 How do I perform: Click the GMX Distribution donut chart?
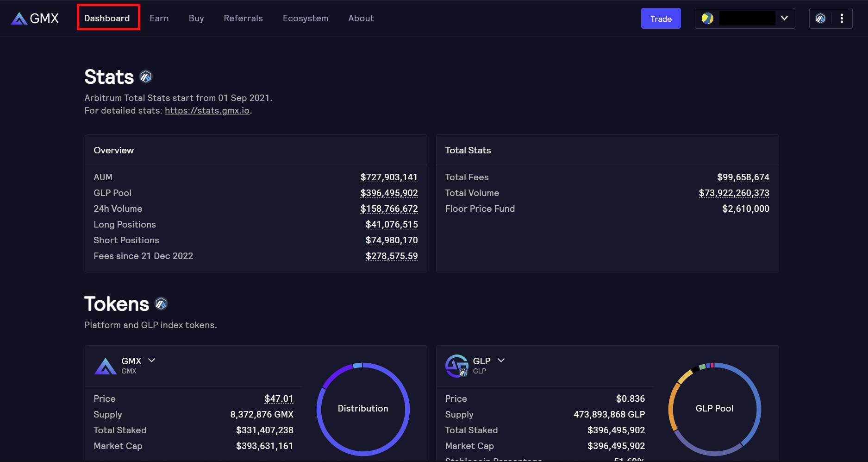point(363,409)
